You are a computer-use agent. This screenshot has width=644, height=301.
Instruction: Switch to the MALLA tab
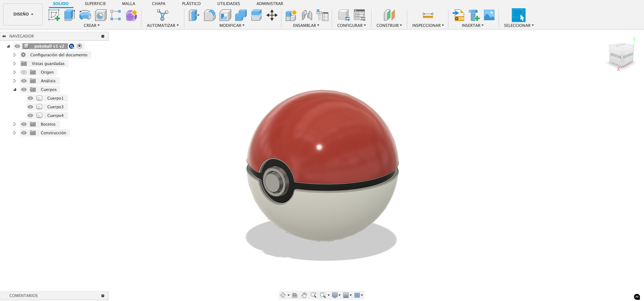129,3
